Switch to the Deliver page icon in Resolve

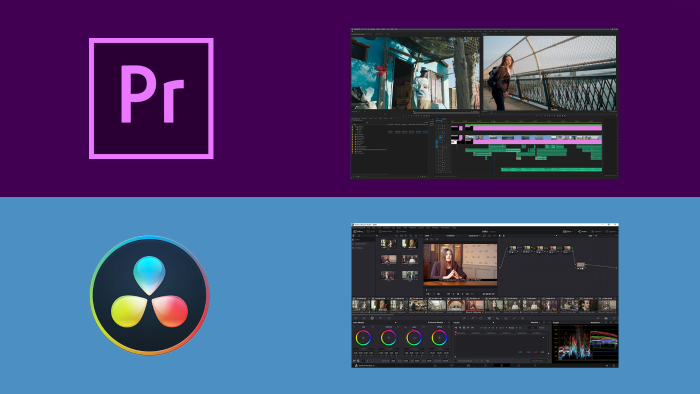click(535, 365)
